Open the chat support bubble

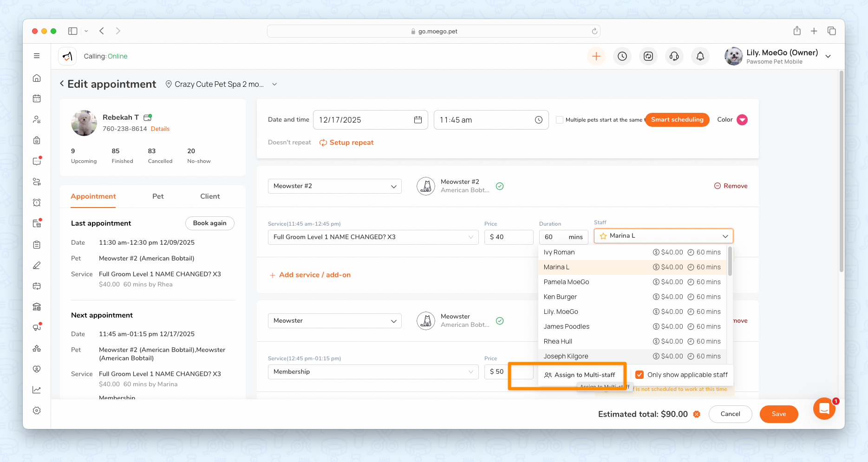click(x=824, y=409)
